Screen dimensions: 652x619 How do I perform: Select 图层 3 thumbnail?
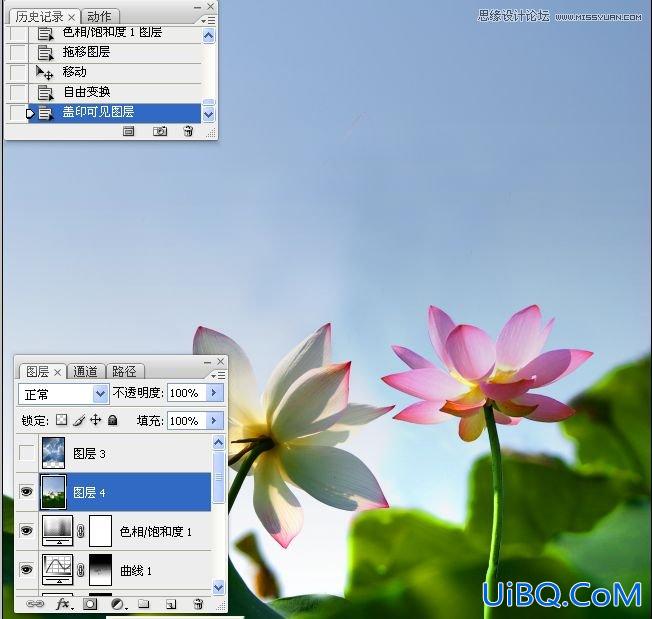click(x=53, y=453)
